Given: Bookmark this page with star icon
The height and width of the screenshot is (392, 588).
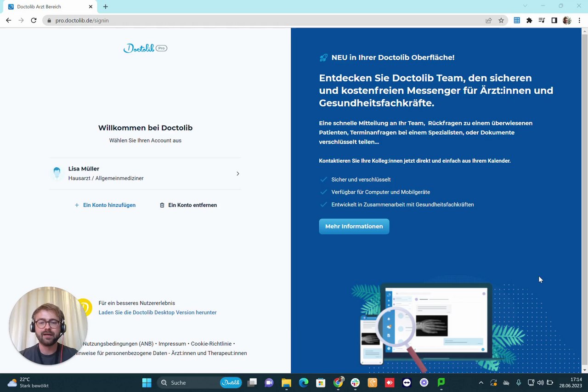Looking at the screenshot, I should pyautogui.click(x=501, y=20).
